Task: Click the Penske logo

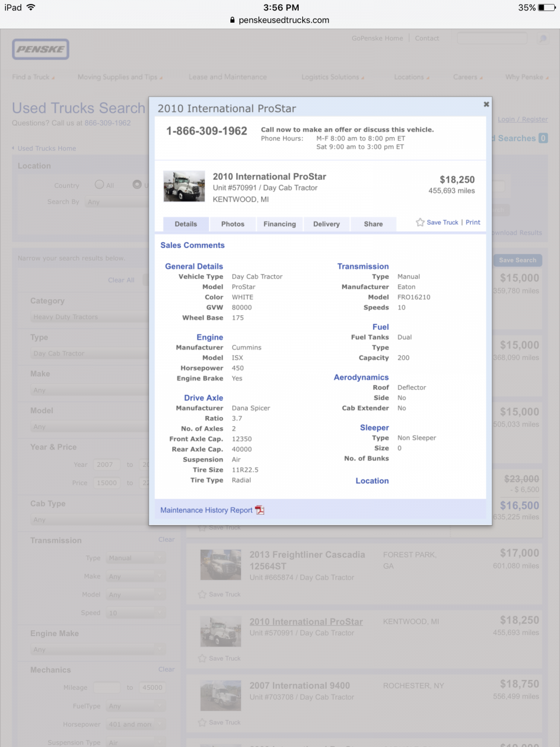Action: tap(41, 50)
